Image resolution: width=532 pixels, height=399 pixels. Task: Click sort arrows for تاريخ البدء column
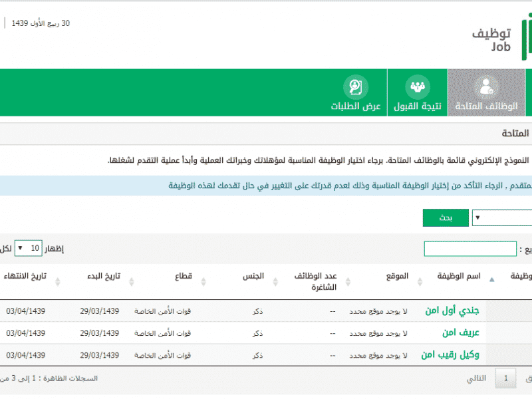pos(58,281)
